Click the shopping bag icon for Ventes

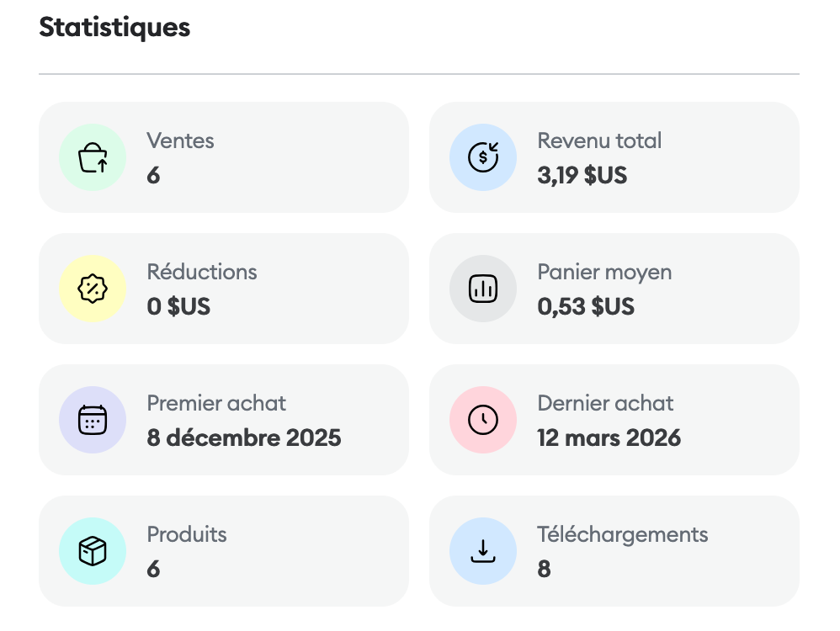pyautogui.click(x=93, y=157)
